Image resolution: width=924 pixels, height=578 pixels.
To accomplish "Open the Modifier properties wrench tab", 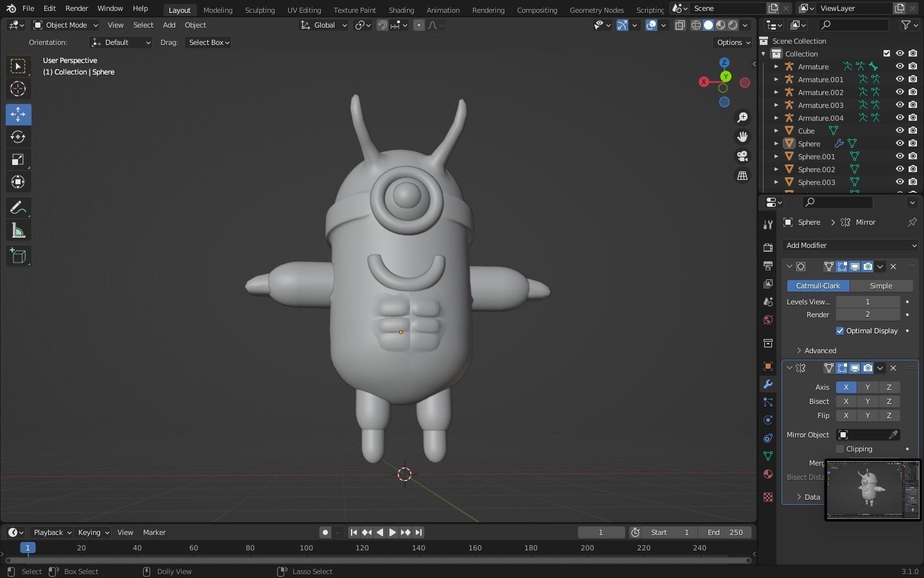I will coord(767,384).
